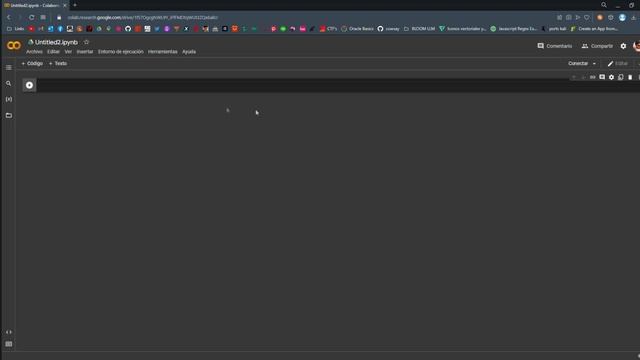Move cell up arrow

pyautogui.click(x=574, y=77)
